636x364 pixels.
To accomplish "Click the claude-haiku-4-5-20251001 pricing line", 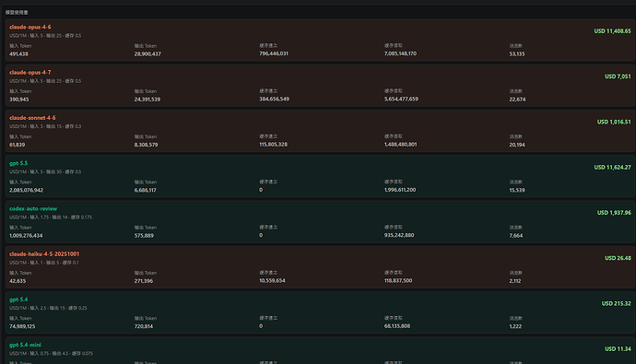I will tap(44, 263).
